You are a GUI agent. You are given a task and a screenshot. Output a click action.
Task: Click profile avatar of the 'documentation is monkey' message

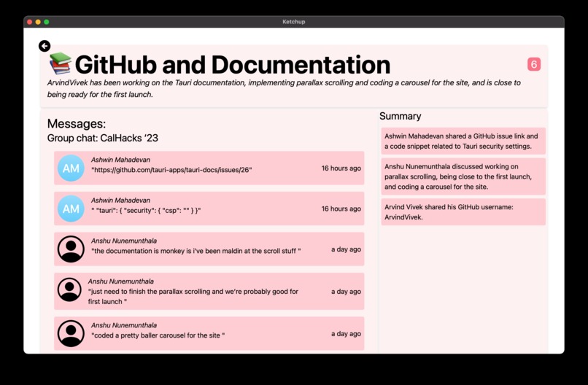pyautogui.click(x=71, y=249)
